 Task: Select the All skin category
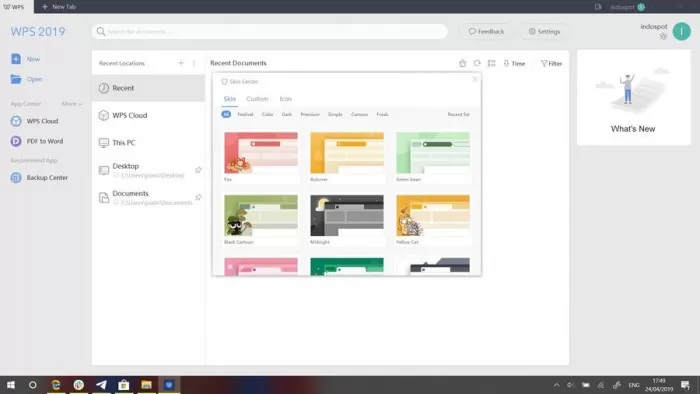tap(226, 114)
